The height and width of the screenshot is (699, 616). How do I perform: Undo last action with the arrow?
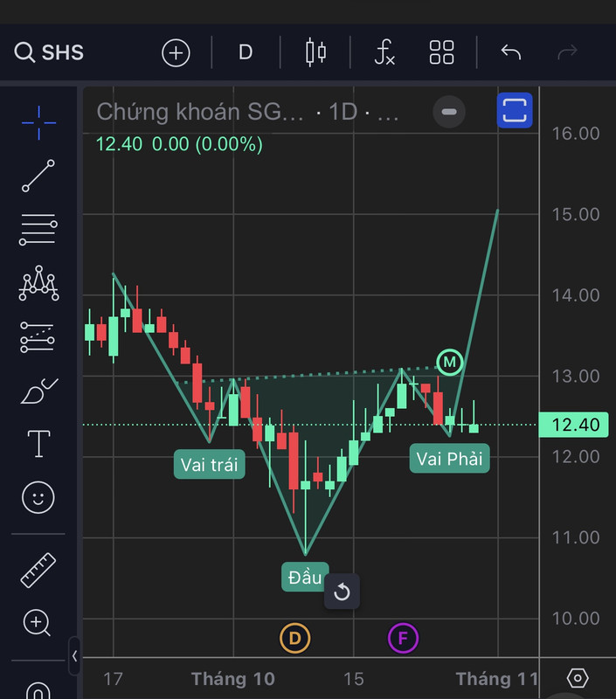[x=511, y=52]
